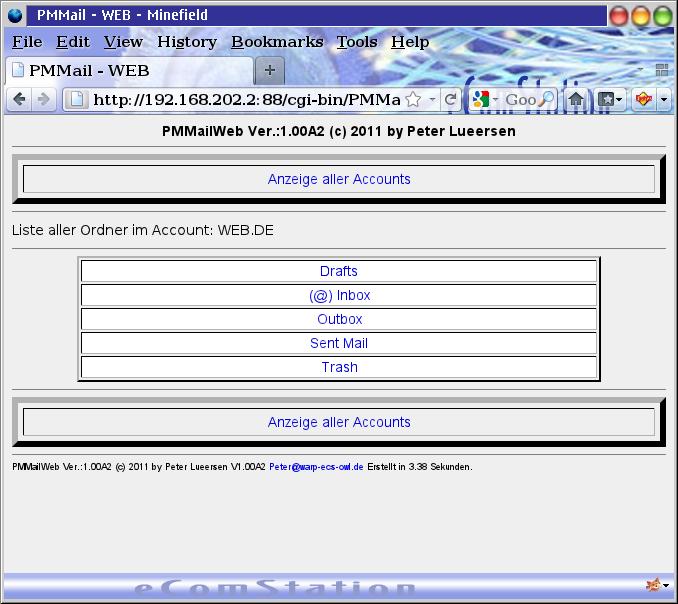Open the Google search engine dropdown
This screenshot has width=678, height=604.
coord(484,99)
